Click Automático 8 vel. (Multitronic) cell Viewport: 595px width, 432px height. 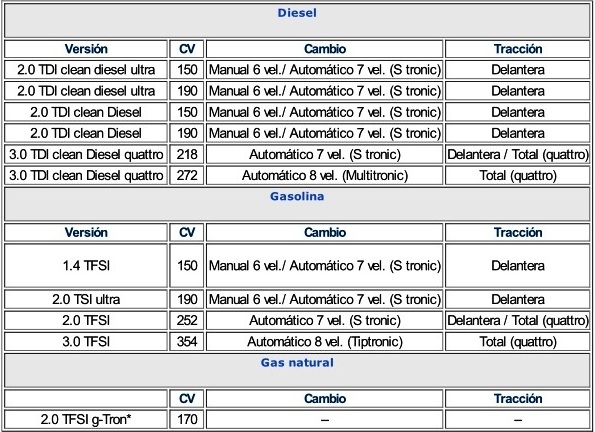324,175
